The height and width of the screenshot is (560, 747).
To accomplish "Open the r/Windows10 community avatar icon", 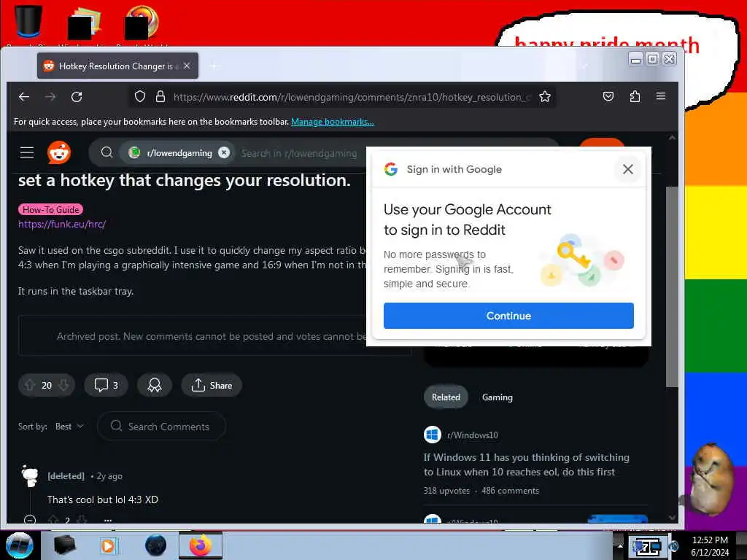I will click(x=432, y=435).
